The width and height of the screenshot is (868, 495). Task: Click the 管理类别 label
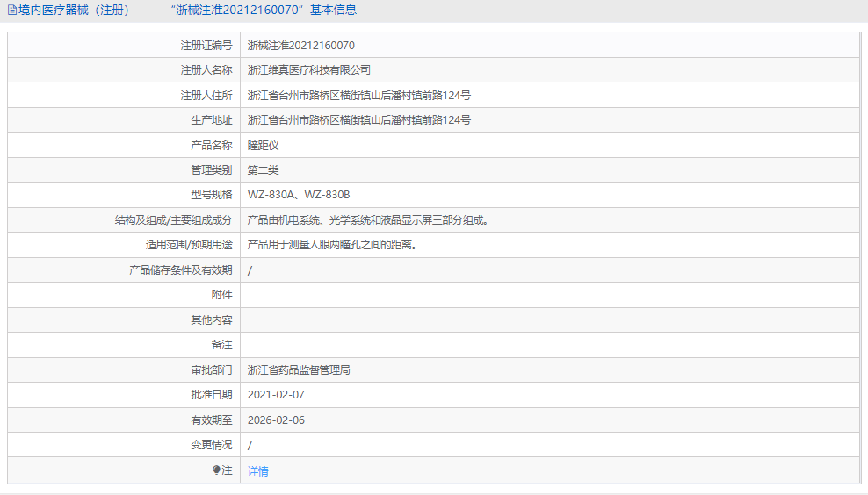pyautogui.click(x=212, y=169)
